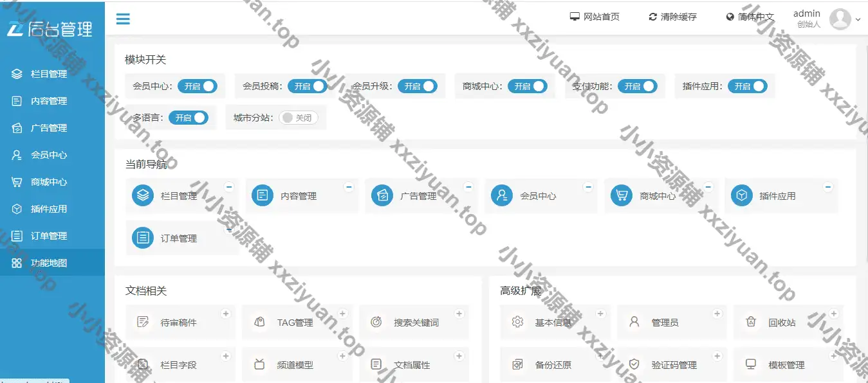Click the 订单管理 circle icon in 当前导航
The height and width of the screenshot is (383, 868).
tap(143, 238)
